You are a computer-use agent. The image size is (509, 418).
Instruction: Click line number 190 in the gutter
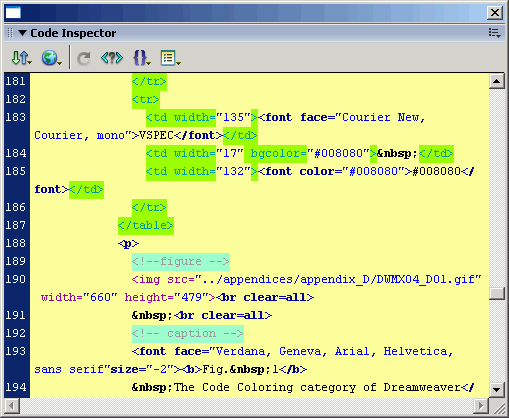[16, 279]
